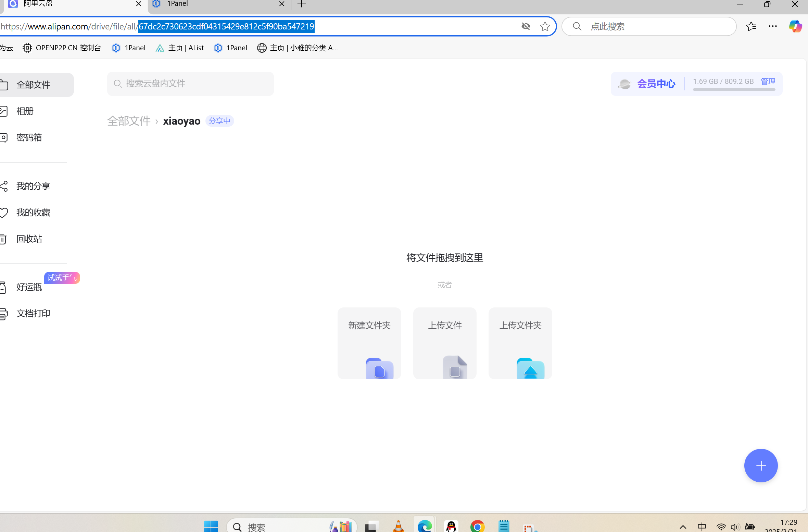The height and width of the screenshot is (532, 808).
Task: Open the Copilot icon in browser toolbar
Action: tap(795, 26)
